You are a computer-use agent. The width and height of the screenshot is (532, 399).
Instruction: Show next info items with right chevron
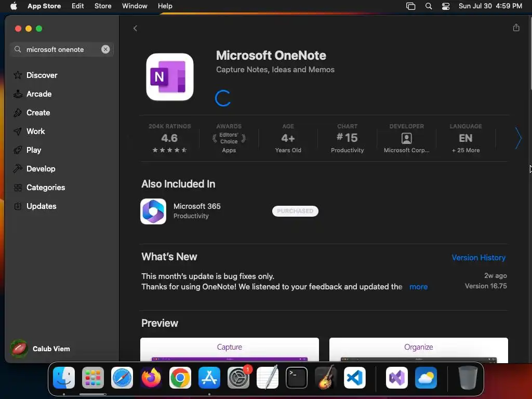tap(518, 138)
